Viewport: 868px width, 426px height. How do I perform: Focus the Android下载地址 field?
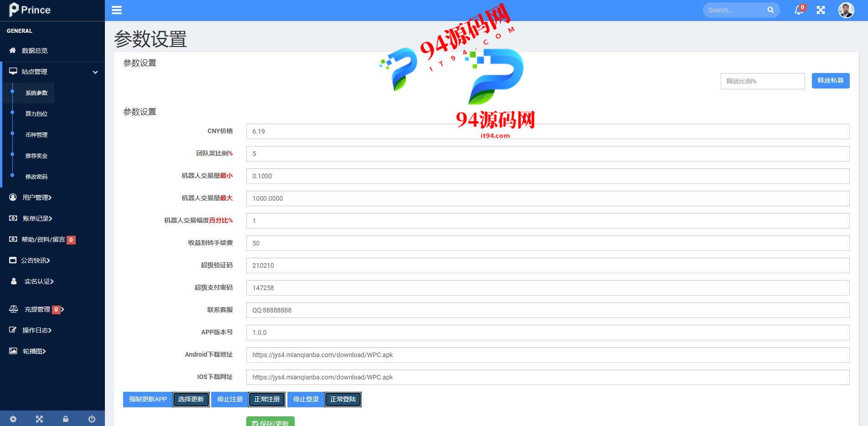click(x=548, y=355)
